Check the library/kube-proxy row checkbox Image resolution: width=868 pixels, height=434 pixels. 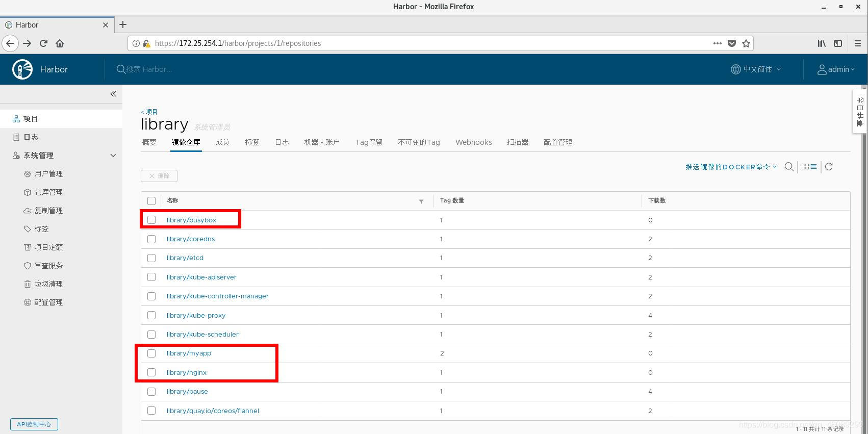tap(151, 315)
